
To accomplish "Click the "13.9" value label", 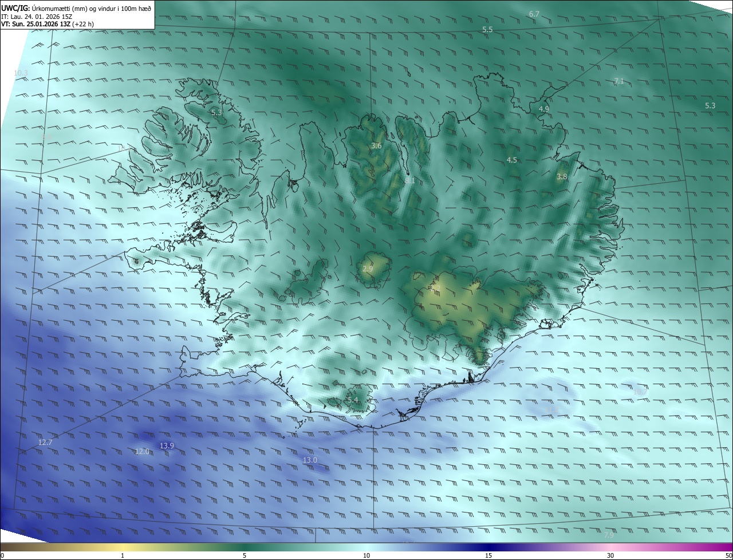I will point(167,445).
